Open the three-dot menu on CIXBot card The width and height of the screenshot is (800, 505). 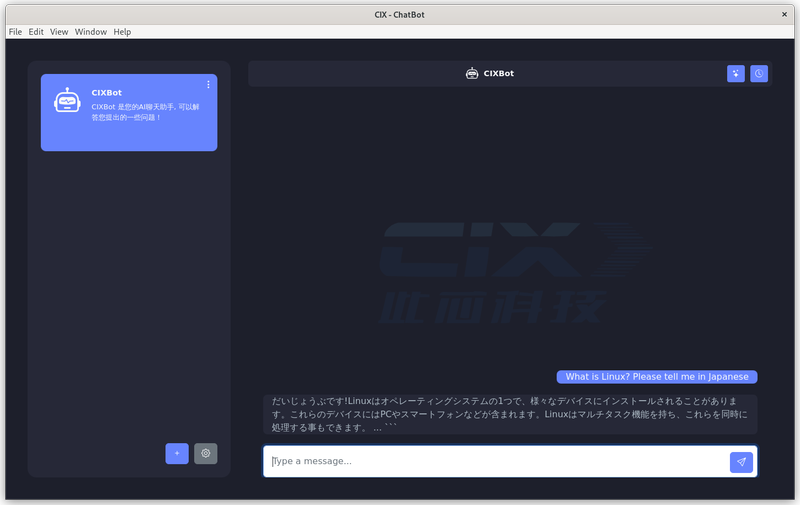pyautogui.click(x=208, y=85)
